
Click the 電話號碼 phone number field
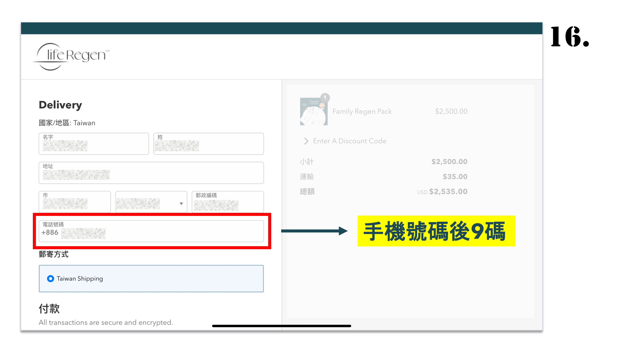[151, 231]
